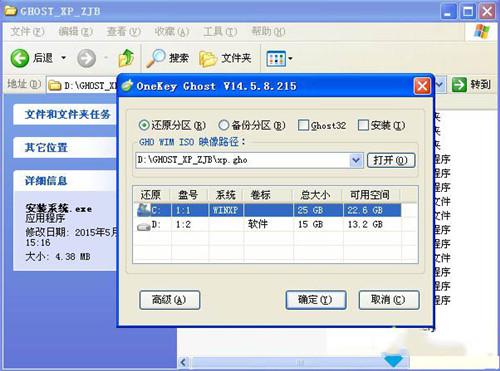Select the Restore Partition (还原分区) radio button
This screenshot has width=500, height=371.
[x=144, y=125]
